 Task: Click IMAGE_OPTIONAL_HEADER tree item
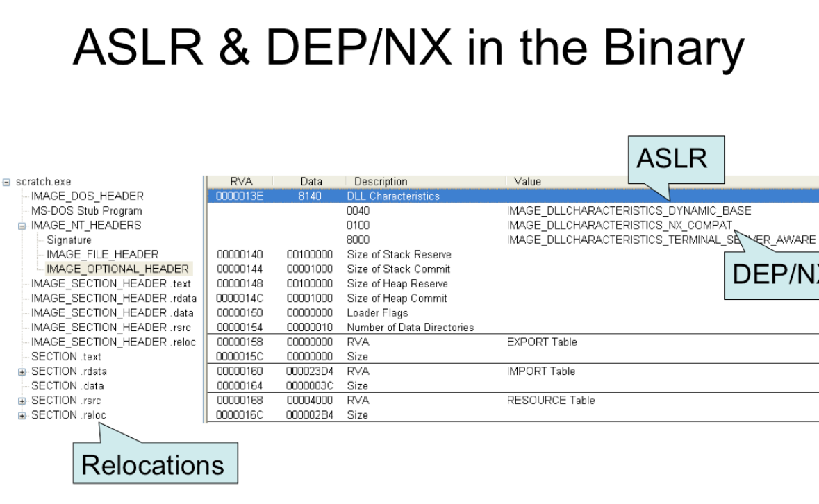117,269
